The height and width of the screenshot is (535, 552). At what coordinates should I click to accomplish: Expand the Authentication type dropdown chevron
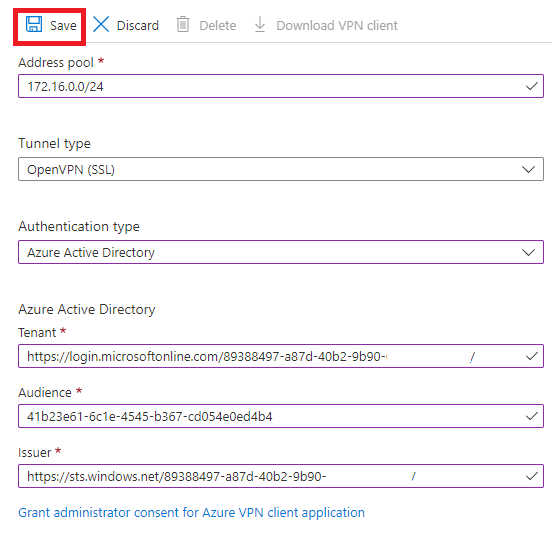[x=528, y=253]
